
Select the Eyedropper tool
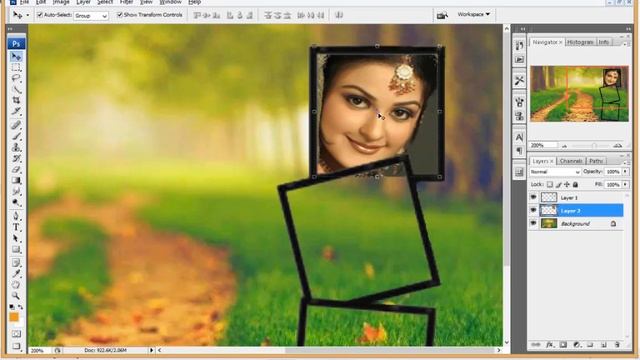(x=16, y=273)
